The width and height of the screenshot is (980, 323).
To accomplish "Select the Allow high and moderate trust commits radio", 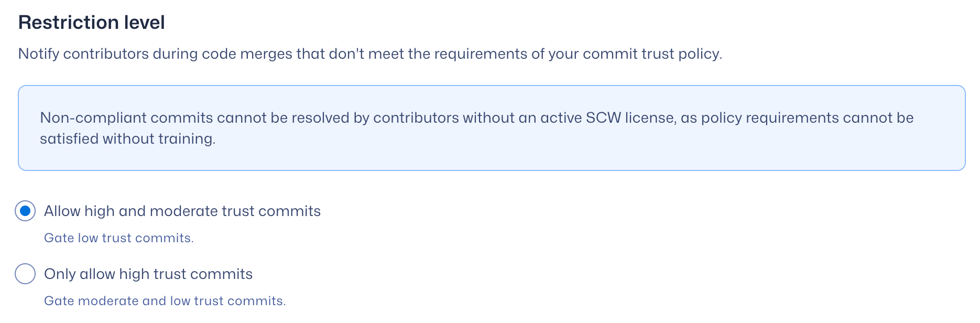I will pyautogui.click(x=25, y=211).
